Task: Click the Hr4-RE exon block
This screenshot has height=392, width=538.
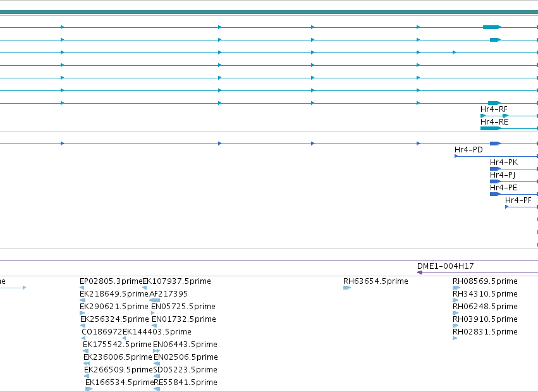Action: 491,128
